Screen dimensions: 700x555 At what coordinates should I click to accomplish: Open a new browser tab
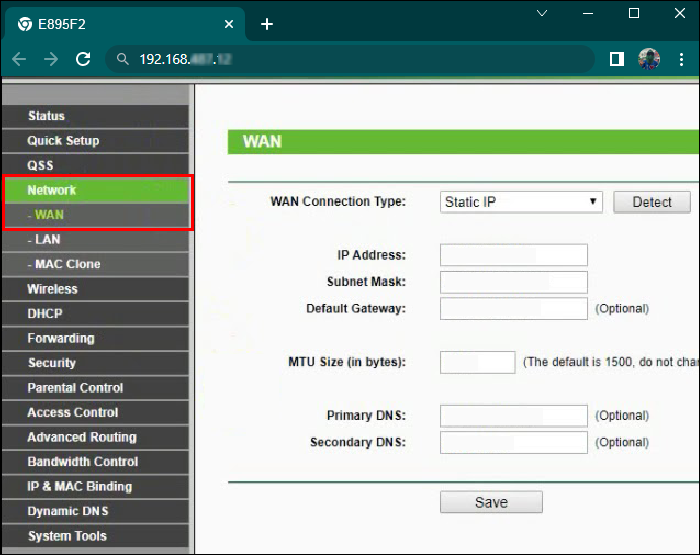pyautogui.click(x=267, y=24)
